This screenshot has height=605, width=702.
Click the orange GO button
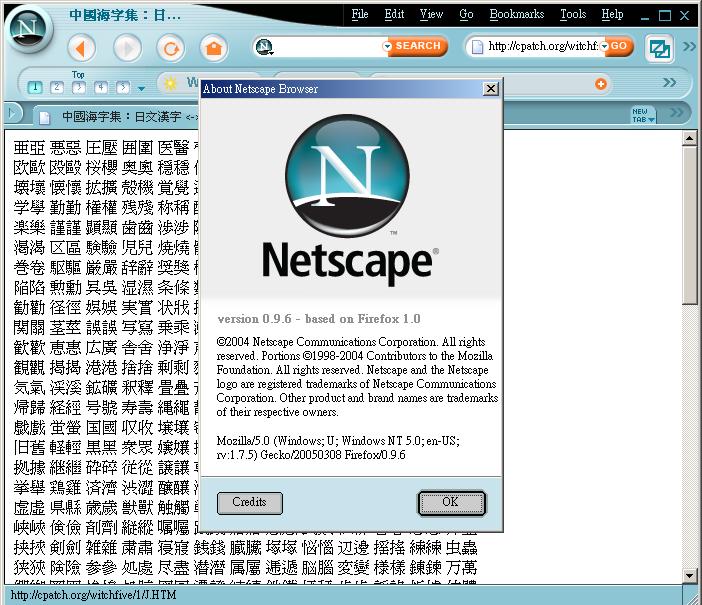[619, 46]
